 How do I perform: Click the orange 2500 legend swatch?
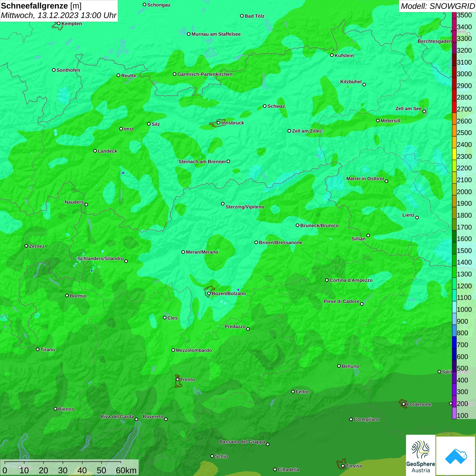click(454, 131)
